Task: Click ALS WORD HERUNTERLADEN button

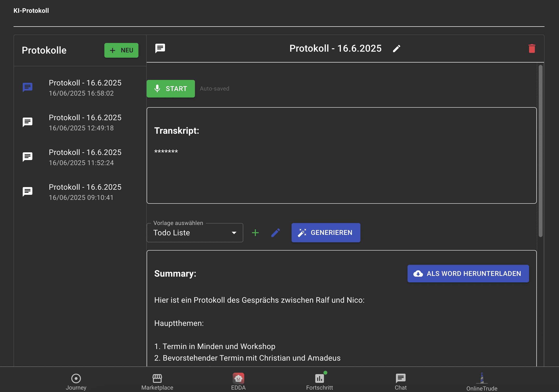Action: pos(468,273)
